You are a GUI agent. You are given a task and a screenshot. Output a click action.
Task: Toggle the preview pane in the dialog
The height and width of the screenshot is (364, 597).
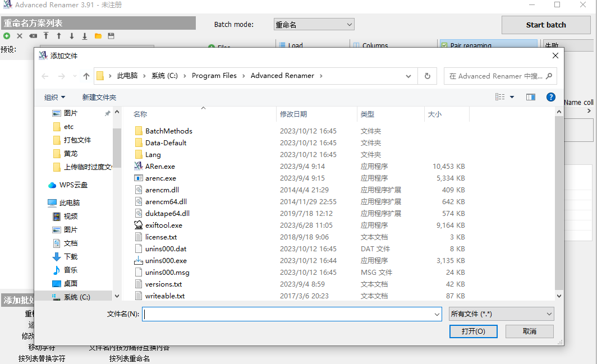pos(530,96)
